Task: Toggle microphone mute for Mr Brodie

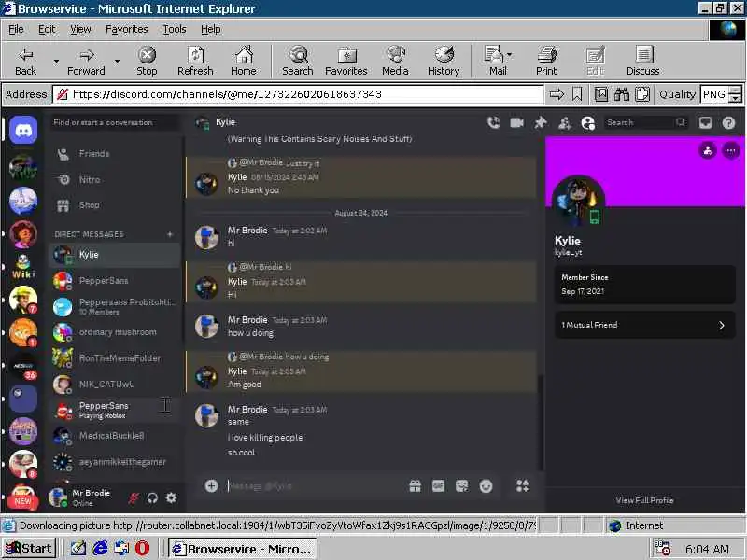Action: click(x=134, y=498)
